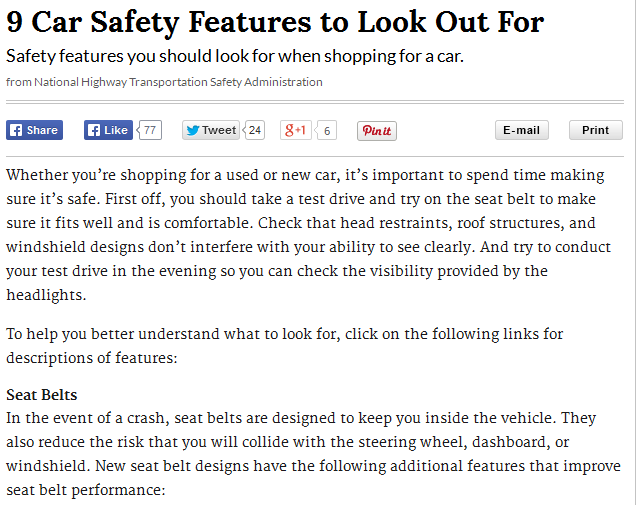636x505 pixels.
Task: Open National Highway Transportation Safety Administration source link
Action: click(178, 82)
